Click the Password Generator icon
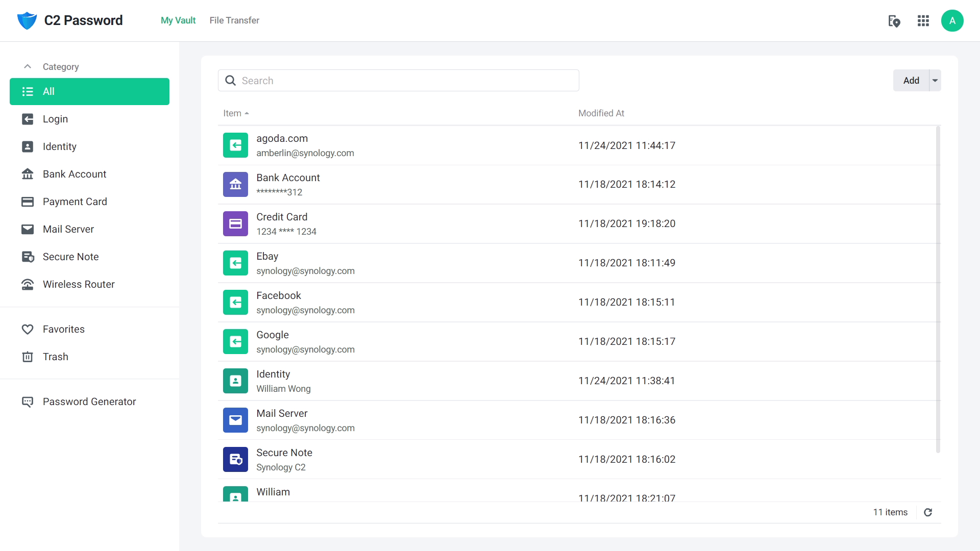980x551 pixels. (28, 402)
